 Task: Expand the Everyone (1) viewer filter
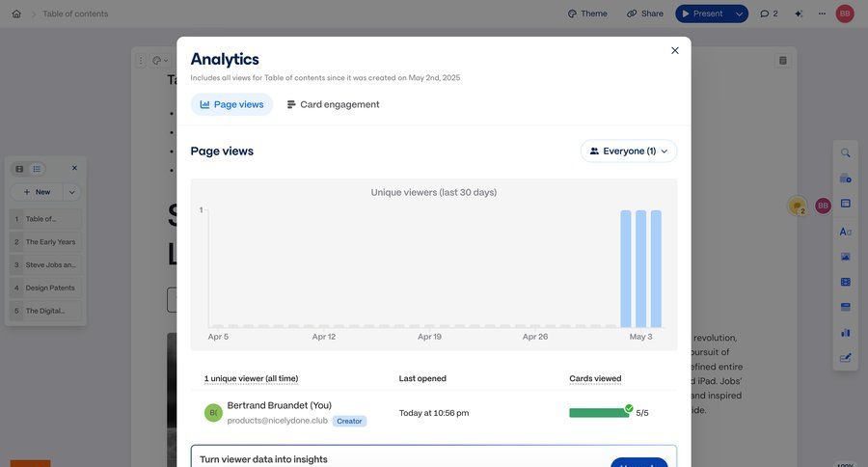(x=628, y=151)
